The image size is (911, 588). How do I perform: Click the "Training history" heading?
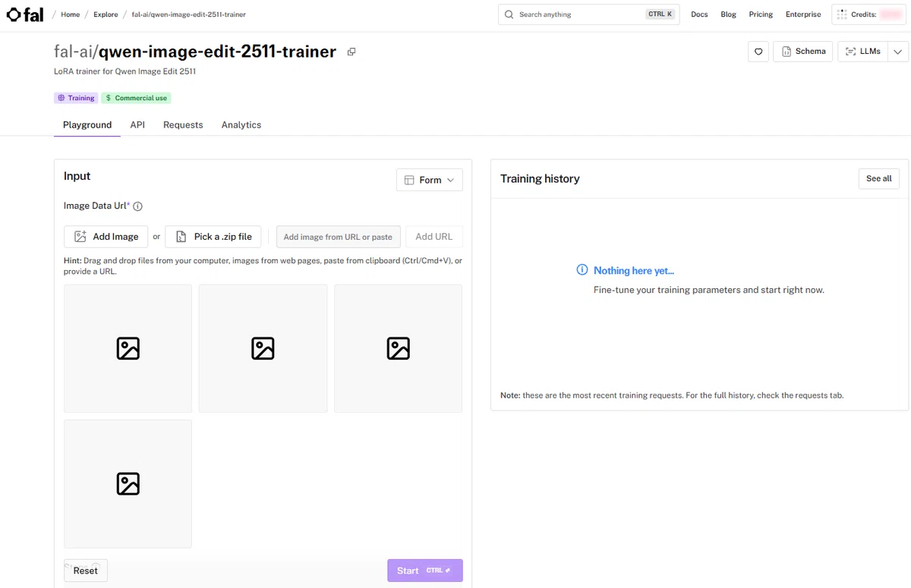[540, 179]
